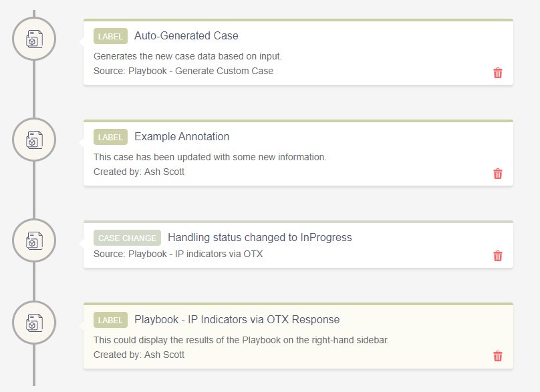Open the Example Annotation title
The height and width of the screenshot is (392, 540).
(x=182, y=137)
